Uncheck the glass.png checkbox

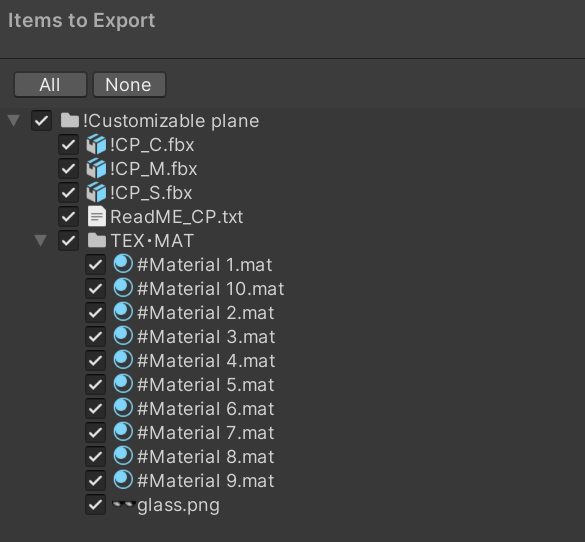(96, 504)
